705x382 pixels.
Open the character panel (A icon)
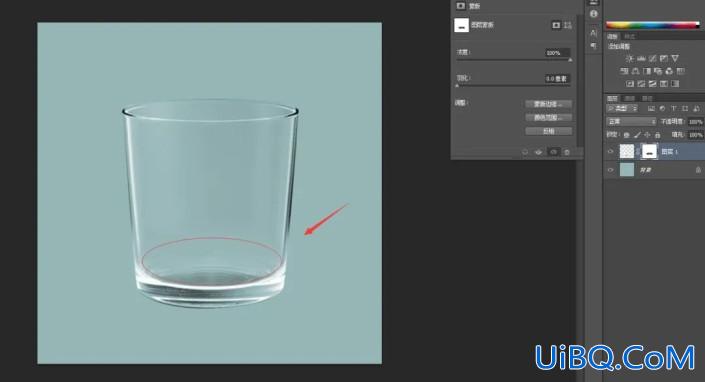click(x=593, y=33)
